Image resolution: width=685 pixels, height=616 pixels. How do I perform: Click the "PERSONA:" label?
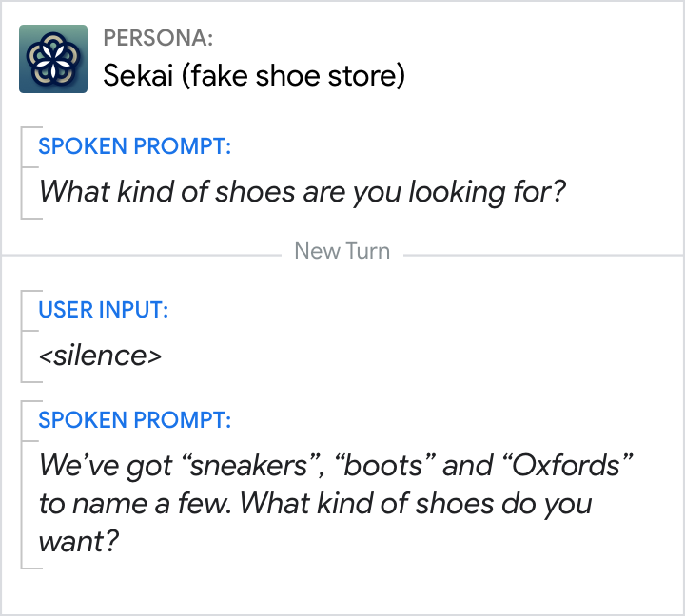tap(158, 39)
